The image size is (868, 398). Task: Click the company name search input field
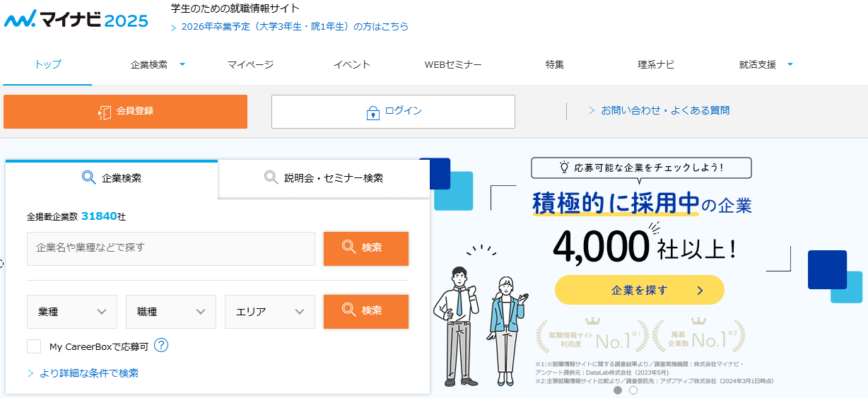[x=171, y=248]
